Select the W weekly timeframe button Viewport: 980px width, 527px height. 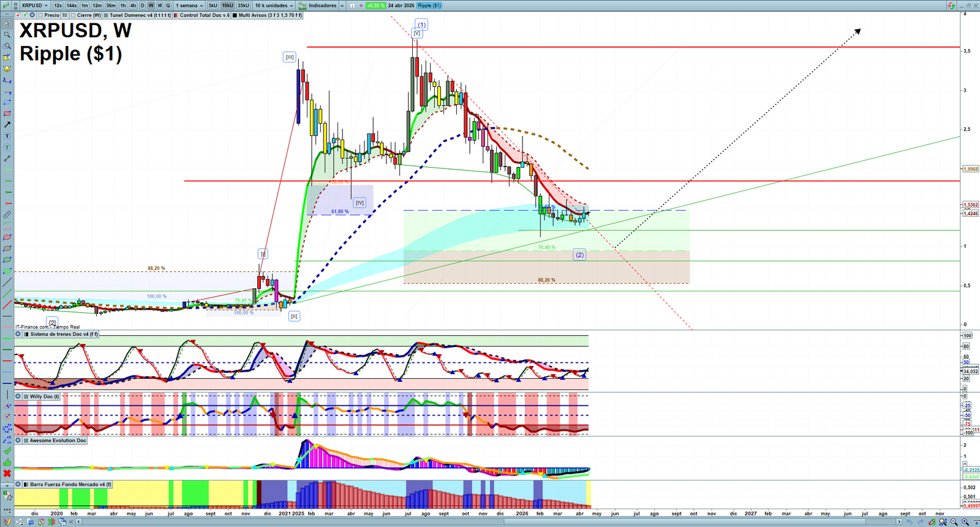[x=151, y=6]
